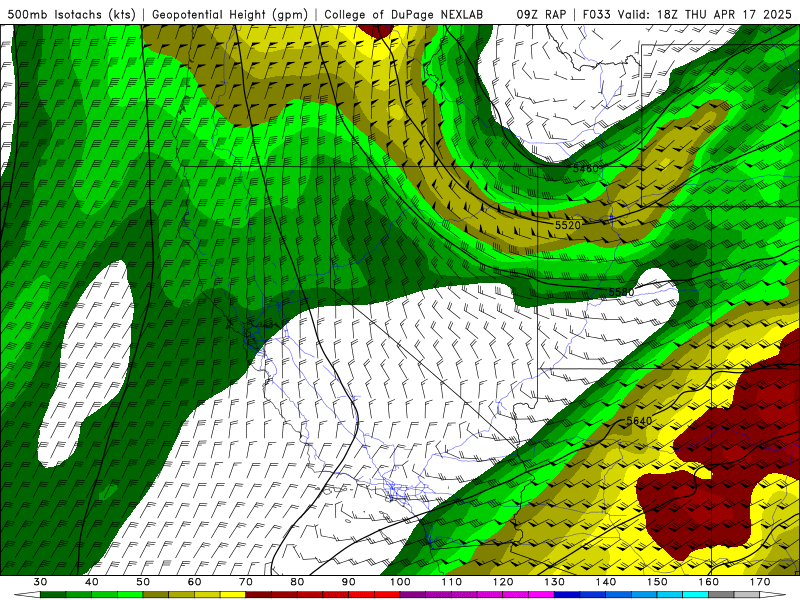The image size is (800, 600).
Task: Click the 170 value on the color scale
Action: coord(760,582)
